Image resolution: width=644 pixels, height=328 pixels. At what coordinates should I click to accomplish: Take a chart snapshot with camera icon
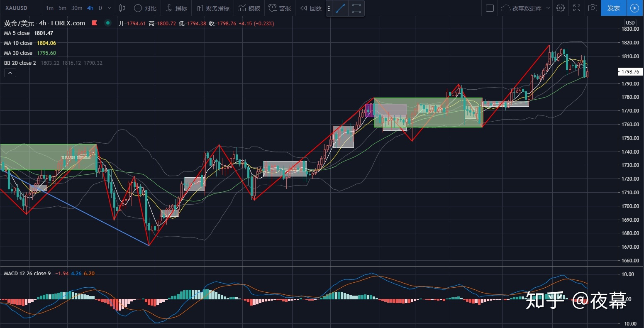[x=593, y=8]
